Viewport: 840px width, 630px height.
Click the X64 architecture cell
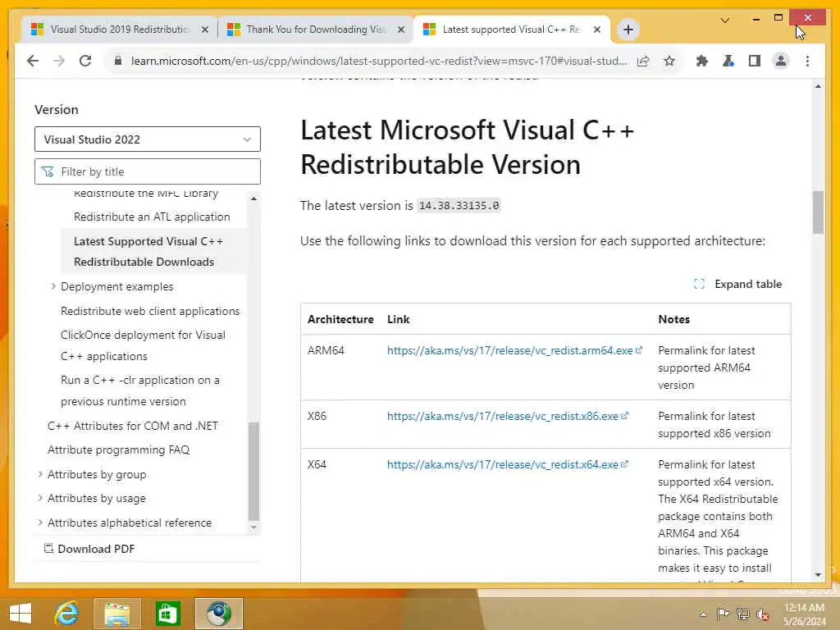point(317,464)
